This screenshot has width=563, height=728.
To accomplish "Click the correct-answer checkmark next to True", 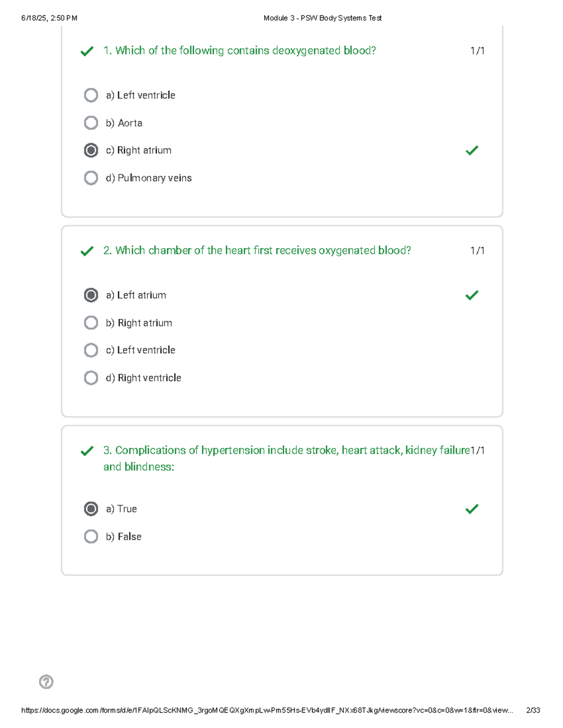I will pos(472,509).
